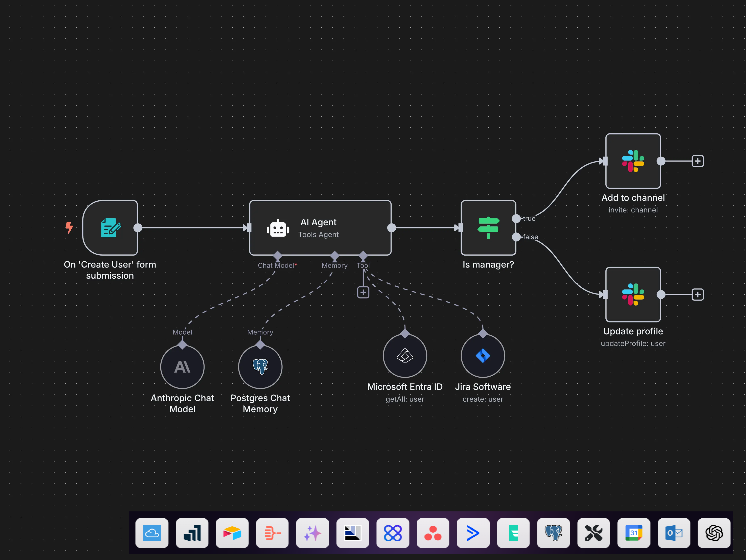Click the Model diamond atop Anthropic node

[182, 345]
